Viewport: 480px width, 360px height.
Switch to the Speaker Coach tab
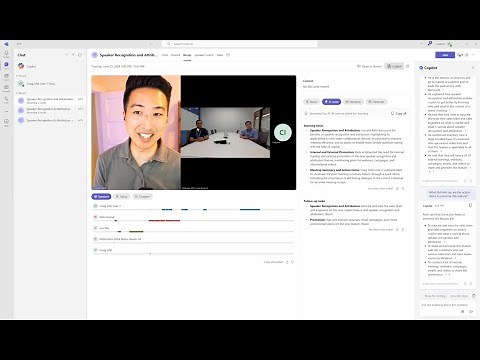pyautogui.click(x=204, y=55)
